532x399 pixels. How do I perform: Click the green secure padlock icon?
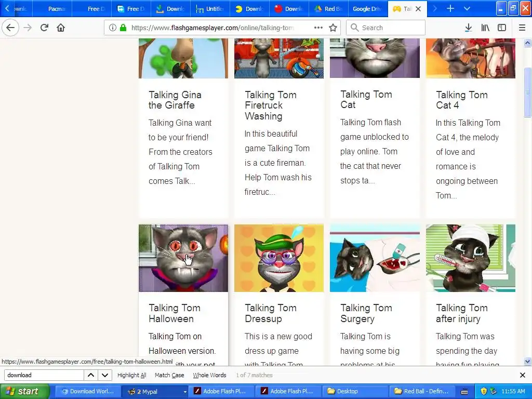click(123, 28)
